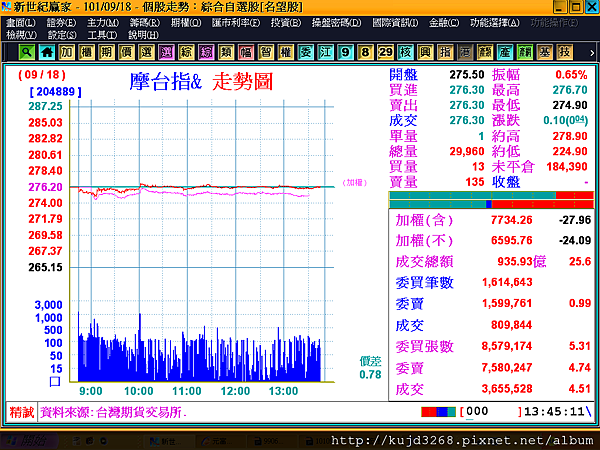
Task: Select the 櫃 OTC market toolbar icon
Action: pos(87,52)
